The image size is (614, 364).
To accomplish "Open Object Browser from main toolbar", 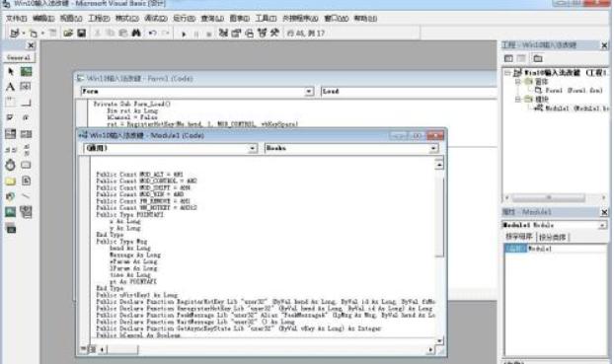I will click(262, 34).
